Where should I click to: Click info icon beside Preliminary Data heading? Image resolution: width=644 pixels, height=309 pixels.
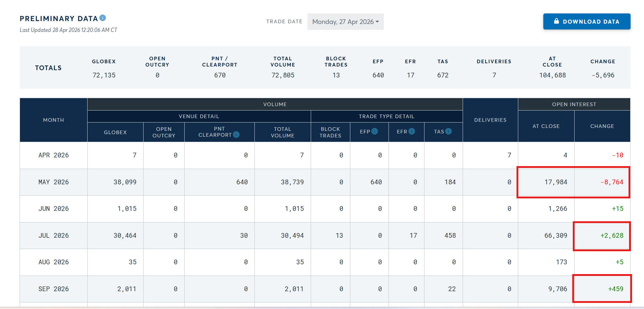point(103,18)
